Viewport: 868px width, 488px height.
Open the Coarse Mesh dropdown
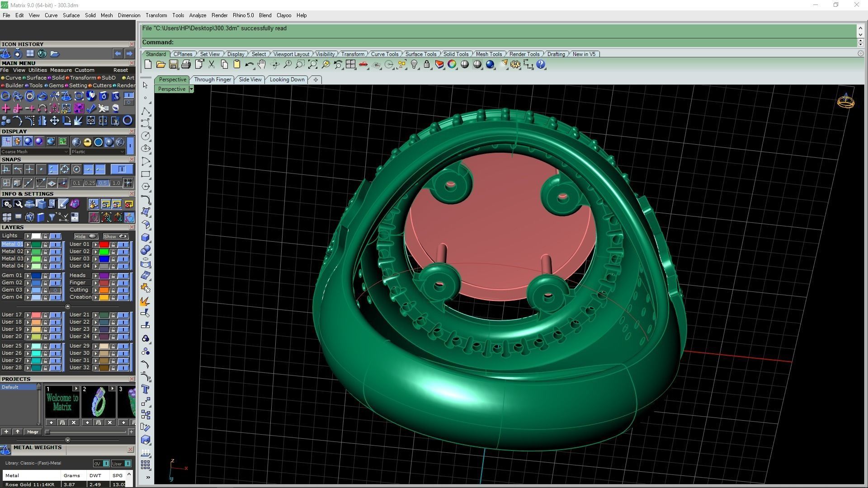[34, 152]
